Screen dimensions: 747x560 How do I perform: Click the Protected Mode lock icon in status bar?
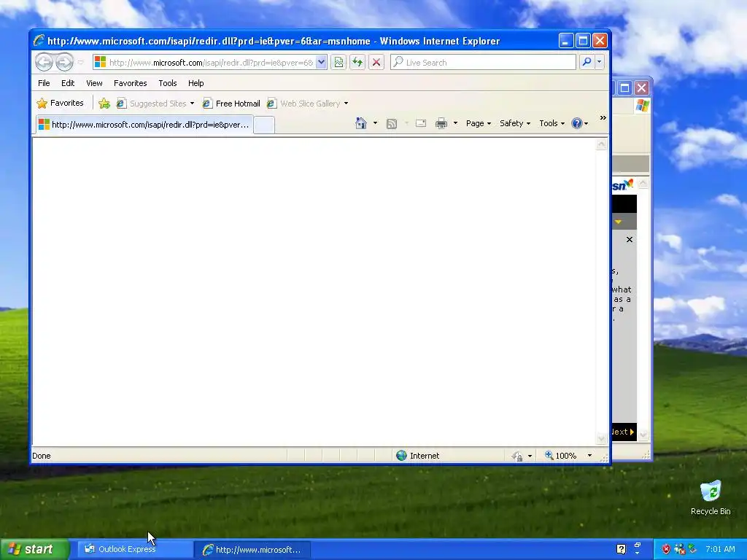tap(517, 456)
